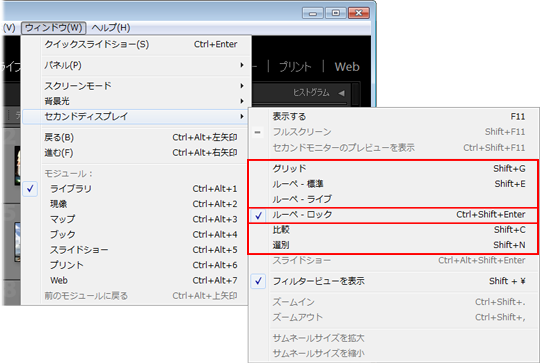This screenshot has width=540, height=363.
Task: Switch to スライドショー module Ctrl+Alt+5
Action: click(136, 250)
